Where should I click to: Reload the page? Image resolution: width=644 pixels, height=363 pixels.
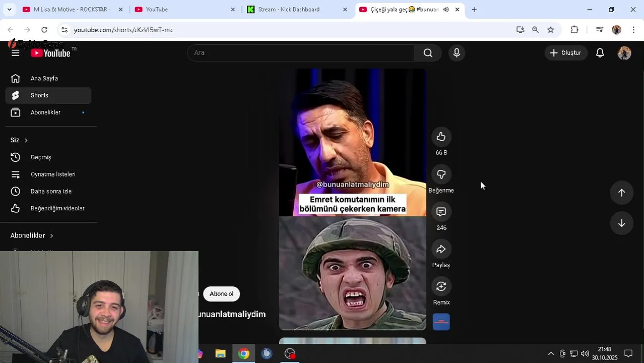[x=44, y=30]
